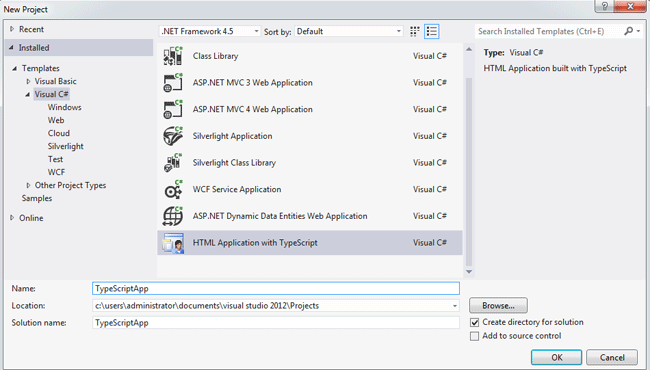Switch to small icons view
This screenshot has width=650, height=370.
pos(415,31)
